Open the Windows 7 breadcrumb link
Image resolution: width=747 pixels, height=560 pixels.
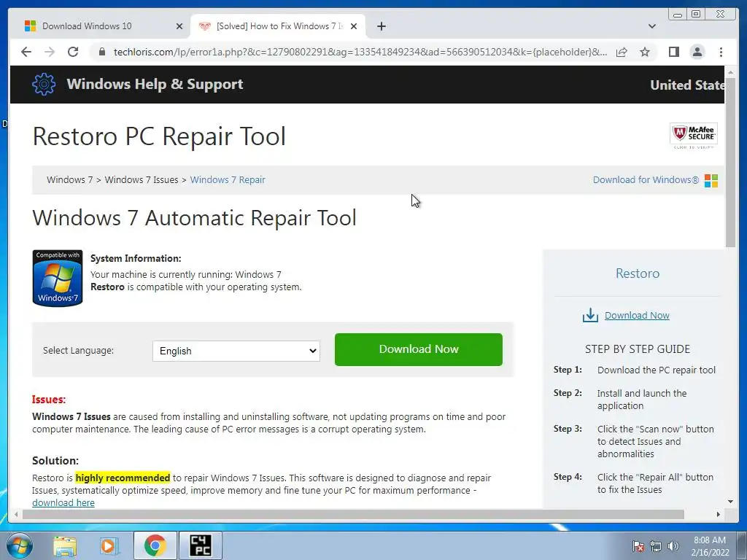[69, 180]
